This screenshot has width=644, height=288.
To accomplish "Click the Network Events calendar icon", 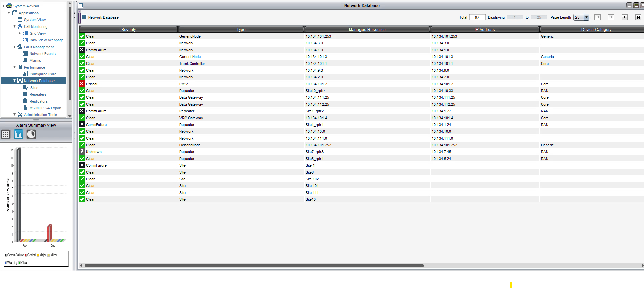I will point(25,54).
